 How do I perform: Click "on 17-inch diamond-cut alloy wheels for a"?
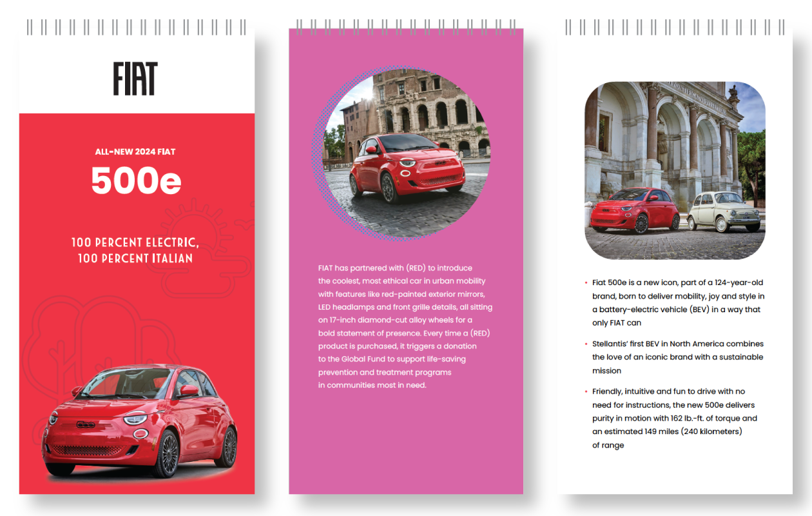[395, 320]
